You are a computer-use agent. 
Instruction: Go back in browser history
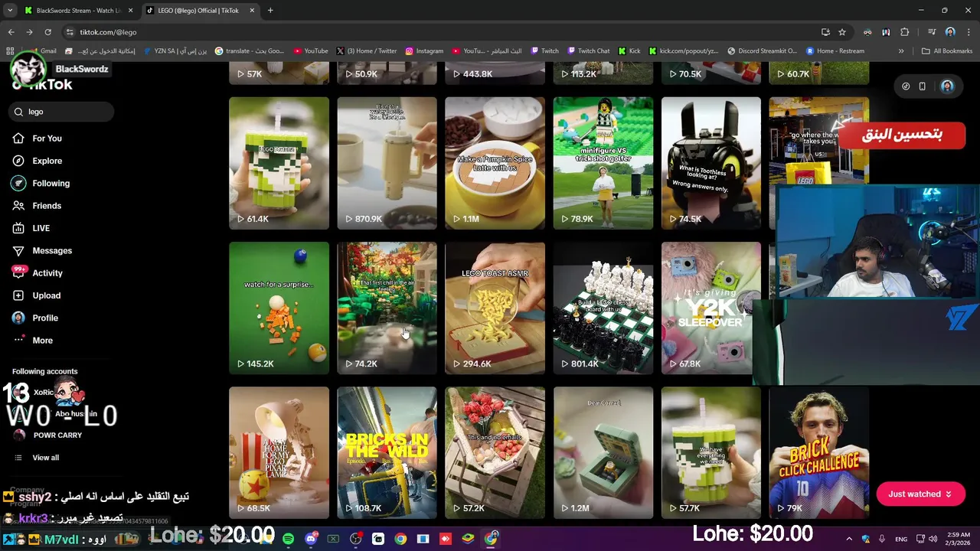pyautogui.click(x=11, y=32)
